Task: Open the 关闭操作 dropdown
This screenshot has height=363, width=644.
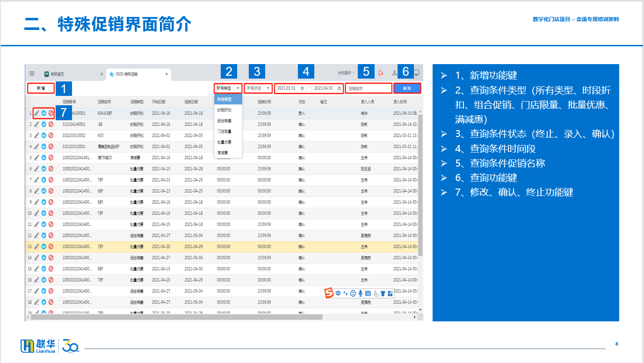Action: pyautogui.click(x=346, y=73)
